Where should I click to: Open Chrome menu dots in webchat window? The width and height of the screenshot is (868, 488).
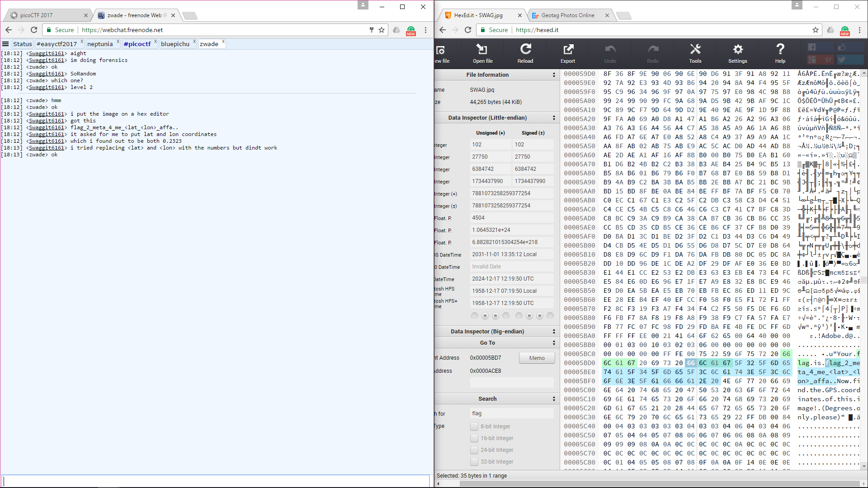[x=425, y=30]
